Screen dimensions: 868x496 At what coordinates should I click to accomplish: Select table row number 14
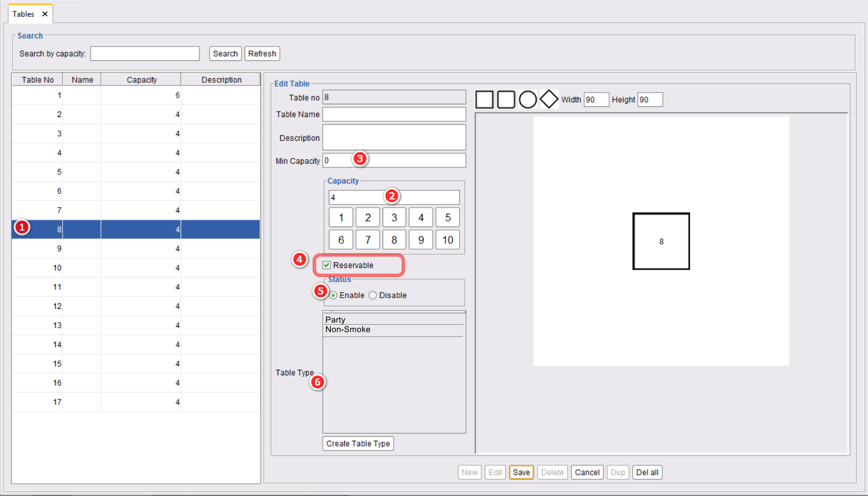[x=136, y=345]
